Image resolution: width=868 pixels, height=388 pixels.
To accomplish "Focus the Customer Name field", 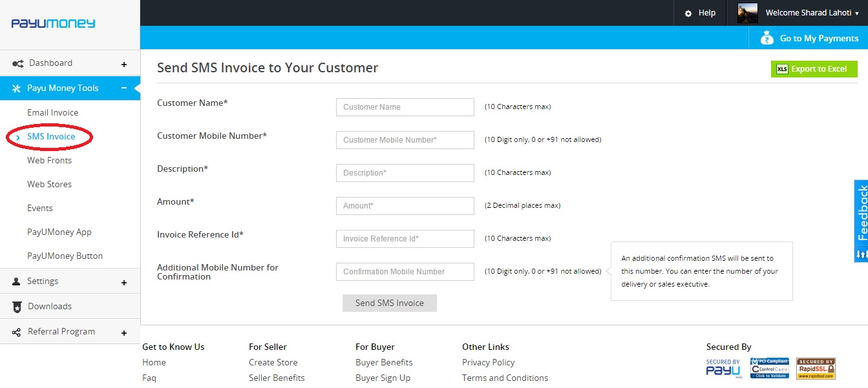I will tap(405, 107).
